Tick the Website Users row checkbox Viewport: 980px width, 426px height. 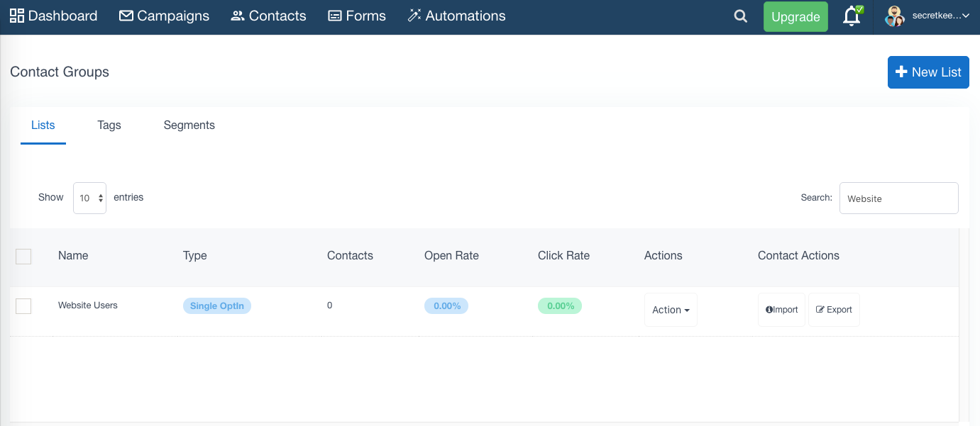click(23, 306)
